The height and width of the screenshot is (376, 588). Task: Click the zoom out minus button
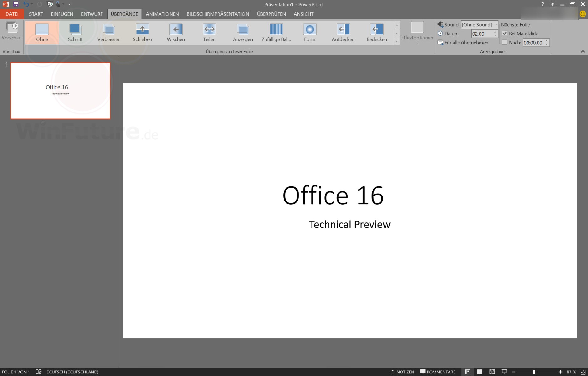click(513, 372)
